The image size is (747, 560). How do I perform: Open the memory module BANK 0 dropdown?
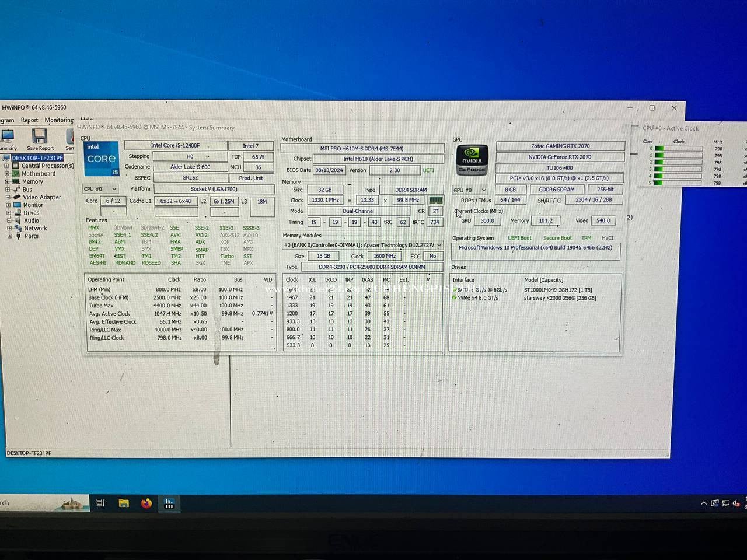(x=362, y=245)
